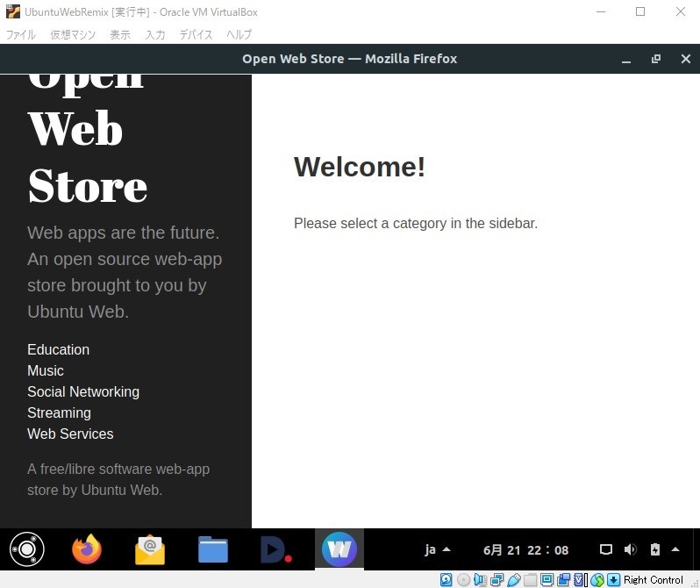700x588 pixels.
Task: Open the Ubuntu activities launcher icon
Action: (x=27, y=549)
